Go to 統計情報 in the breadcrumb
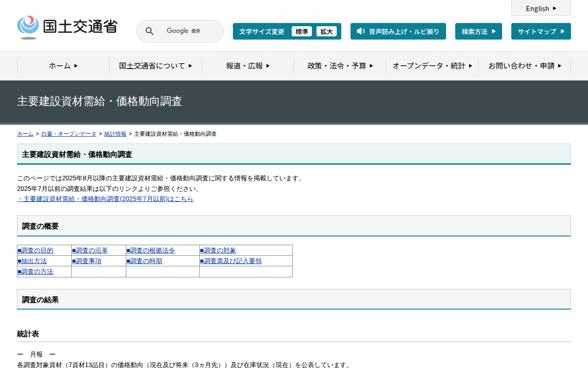The width and height of the screenshot is (588, 368). tap(115, 134)
